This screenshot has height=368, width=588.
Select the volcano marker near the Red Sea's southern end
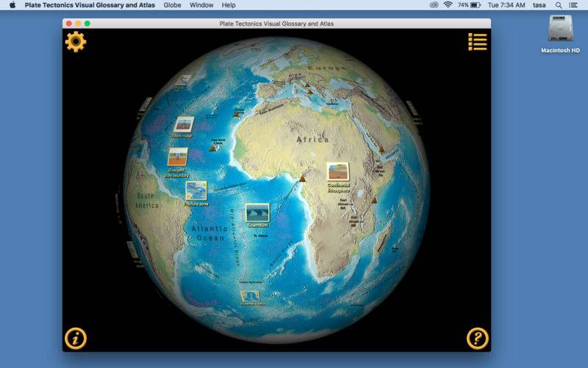381,149
